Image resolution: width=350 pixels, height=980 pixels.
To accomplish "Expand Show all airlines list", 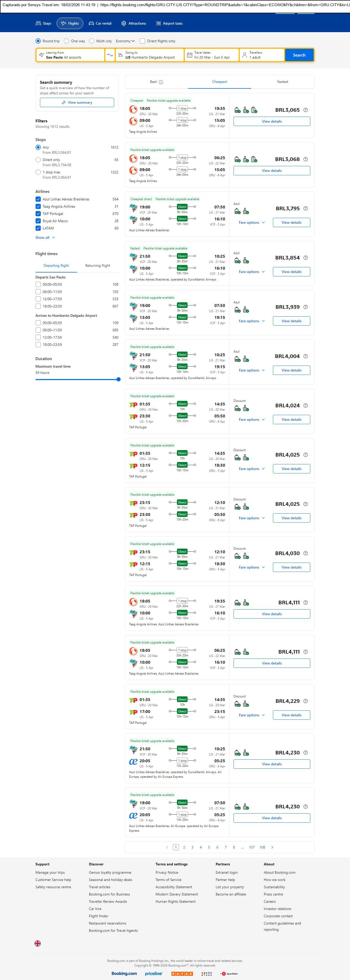I will (x=45, y=238).
